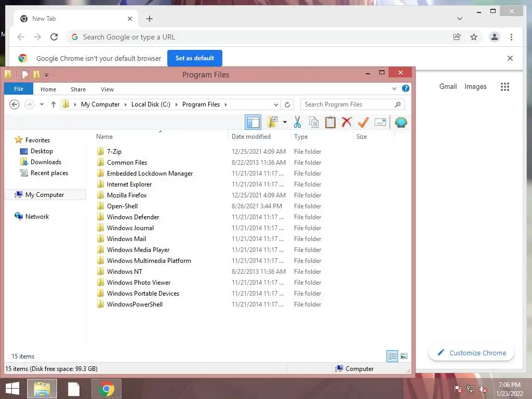Expand arrow after Local Disk (C:) breadcrumb

point(177,104)
